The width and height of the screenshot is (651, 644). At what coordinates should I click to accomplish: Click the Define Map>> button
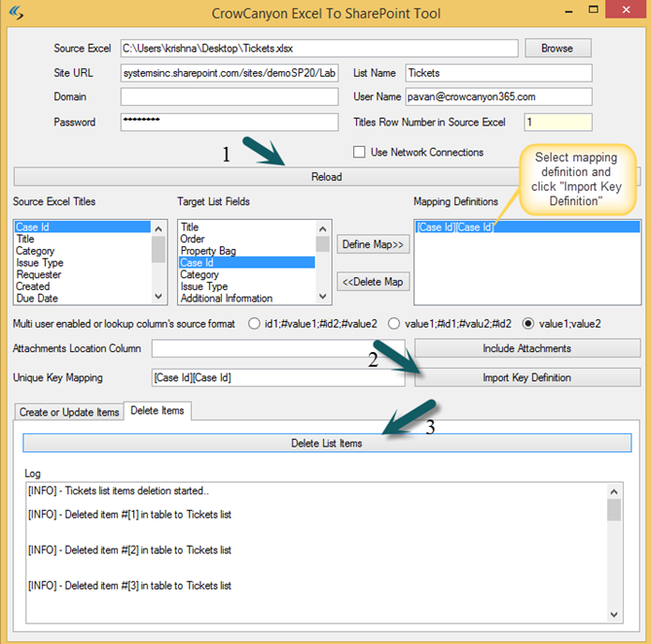372,244
